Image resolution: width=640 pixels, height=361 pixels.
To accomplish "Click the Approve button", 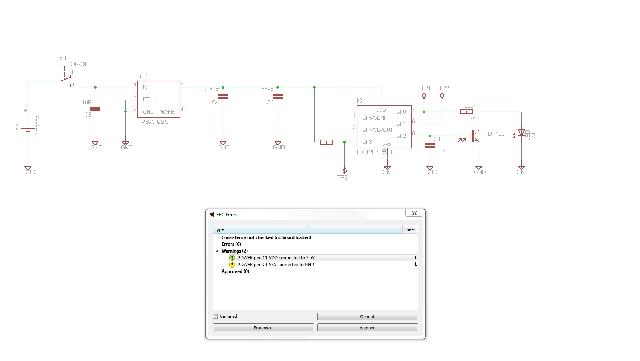I will 367,328.
